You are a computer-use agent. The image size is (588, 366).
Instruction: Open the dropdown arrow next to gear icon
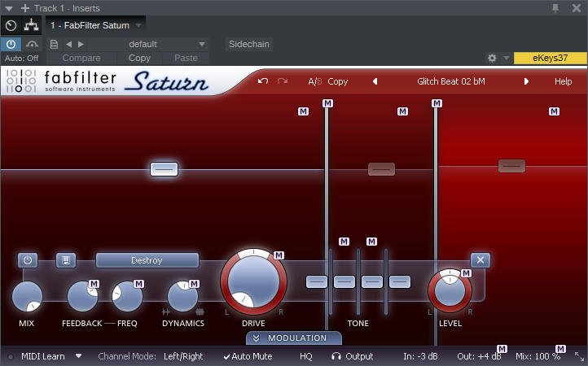(x=507, y=58)
